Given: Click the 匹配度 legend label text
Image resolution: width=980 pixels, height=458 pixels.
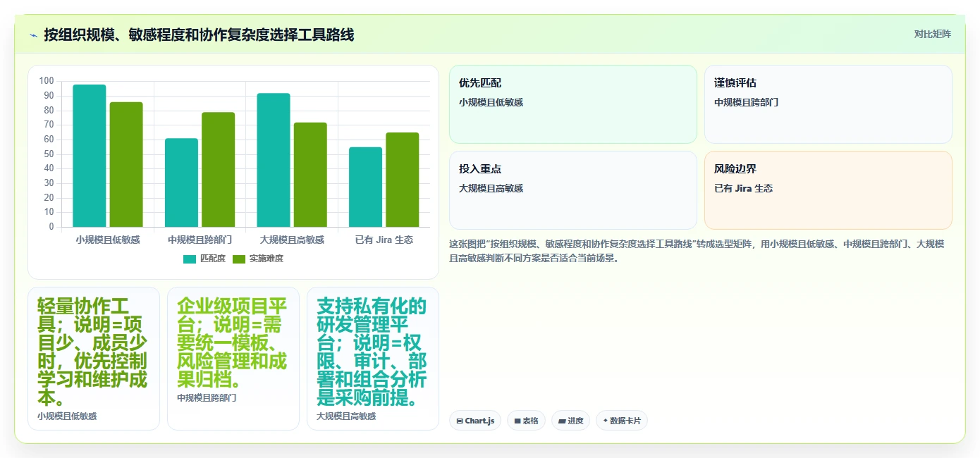Looking at the screenshot, I should (213, 259).
